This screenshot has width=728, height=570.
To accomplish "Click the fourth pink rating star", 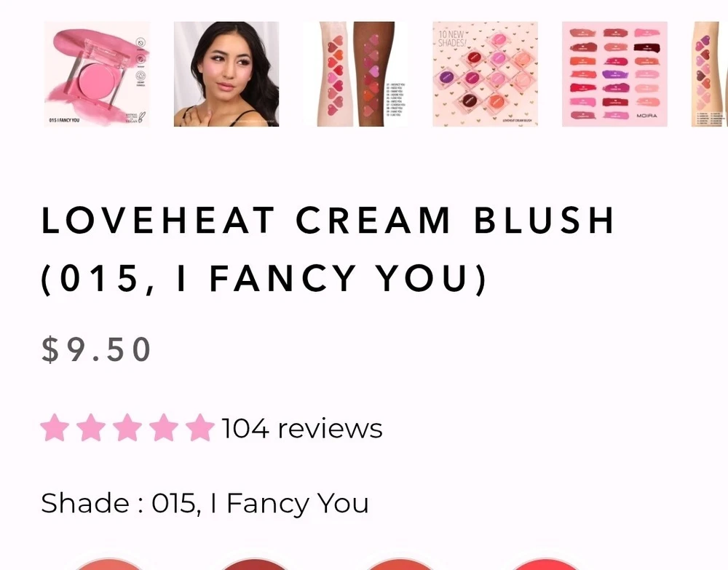I will (163, 427).
